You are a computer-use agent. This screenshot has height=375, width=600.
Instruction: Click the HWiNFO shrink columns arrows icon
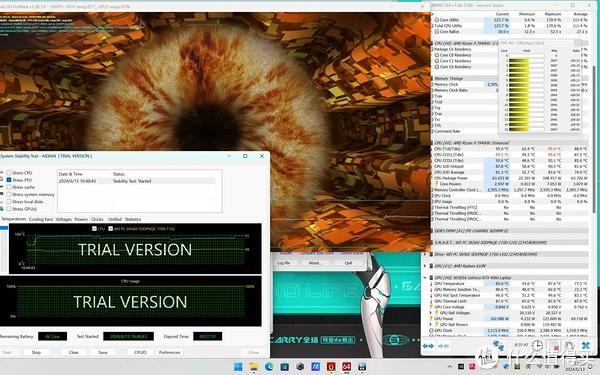click(x=443, y=346)
